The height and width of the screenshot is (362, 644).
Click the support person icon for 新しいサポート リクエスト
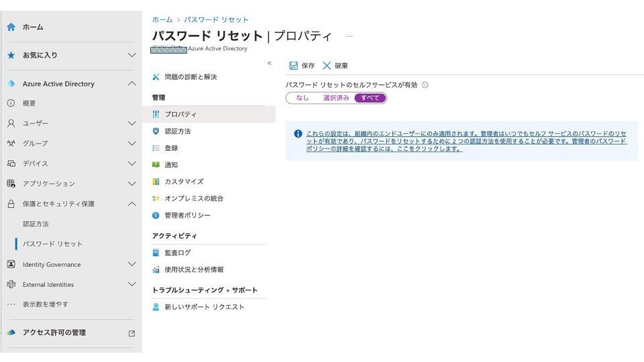pos(156,306)
